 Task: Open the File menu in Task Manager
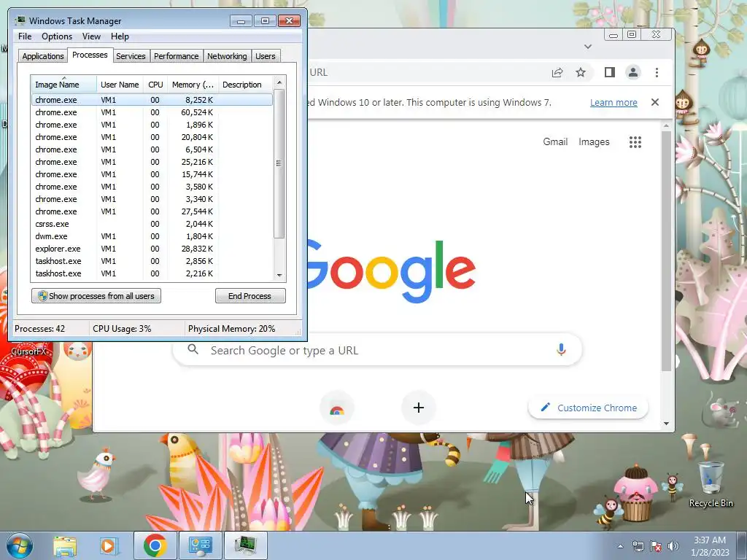25,36
